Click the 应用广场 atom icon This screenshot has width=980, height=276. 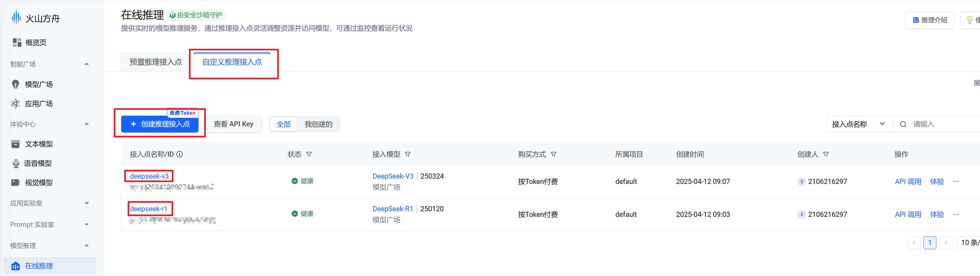(x=15, y=104)
